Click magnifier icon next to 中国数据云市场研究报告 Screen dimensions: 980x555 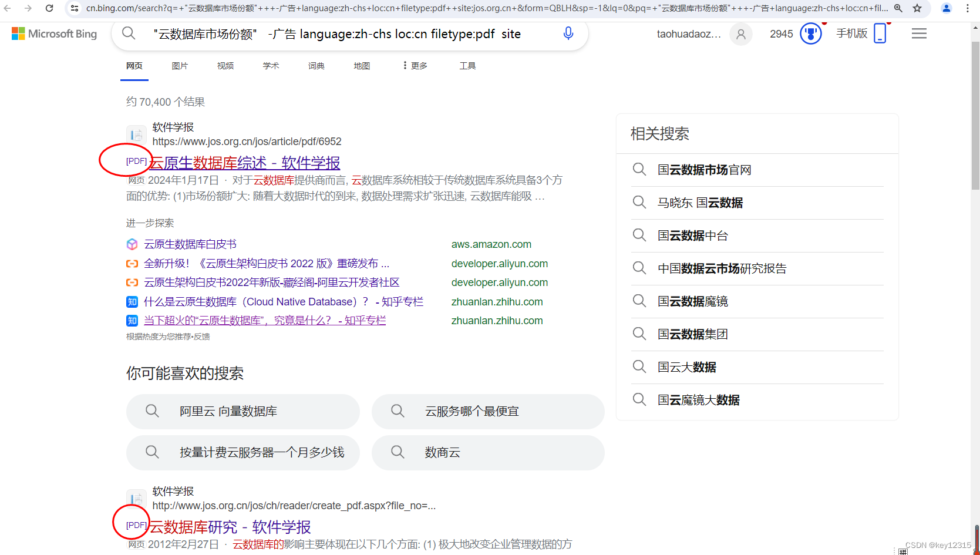[639, 268]
